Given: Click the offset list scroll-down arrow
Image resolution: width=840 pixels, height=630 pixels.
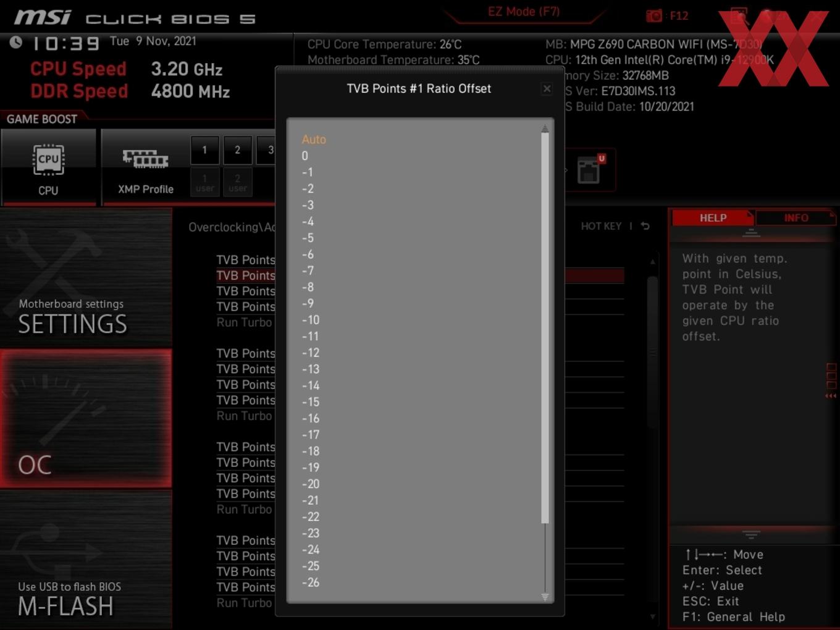Looking at the screenshot, I should [545, 597].
